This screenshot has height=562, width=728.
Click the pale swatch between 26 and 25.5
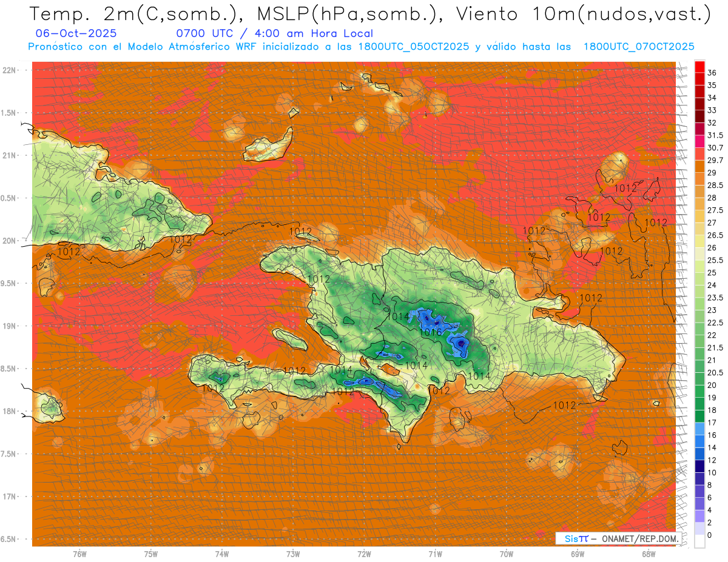coord(699,254)
